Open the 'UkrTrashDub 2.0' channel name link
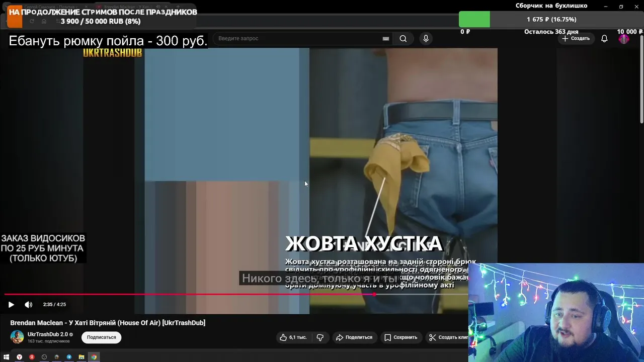The width and height of the screenshot is (644, 362). (48, 334)
